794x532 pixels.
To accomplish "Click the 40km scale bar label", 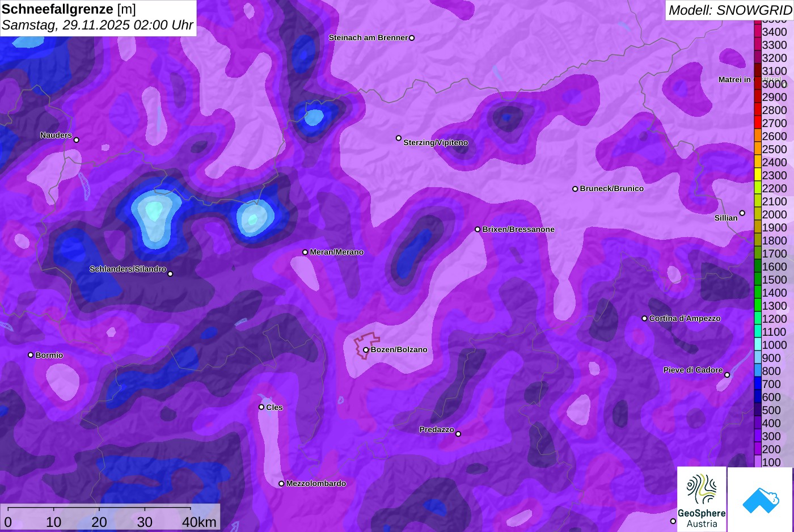I will (199, 522).
